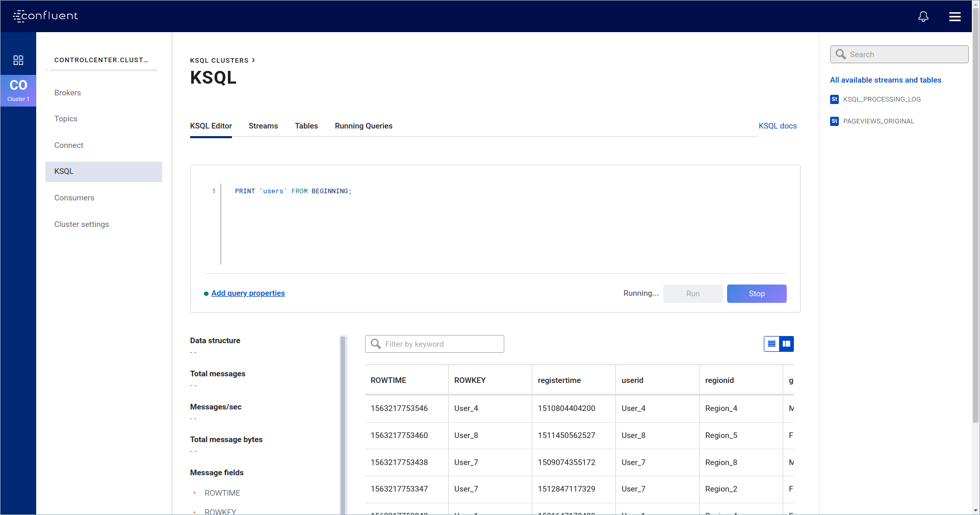Image resolution: width=980 pixels, height=515 pixels.
Task: Go back to KSQL Clusters breadcrumb
Action: click(x=219, y=60)
